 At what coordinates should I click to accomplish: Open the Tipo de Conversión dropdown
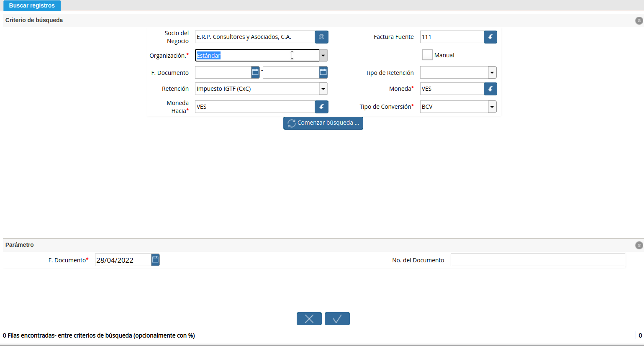click(492, 107)
